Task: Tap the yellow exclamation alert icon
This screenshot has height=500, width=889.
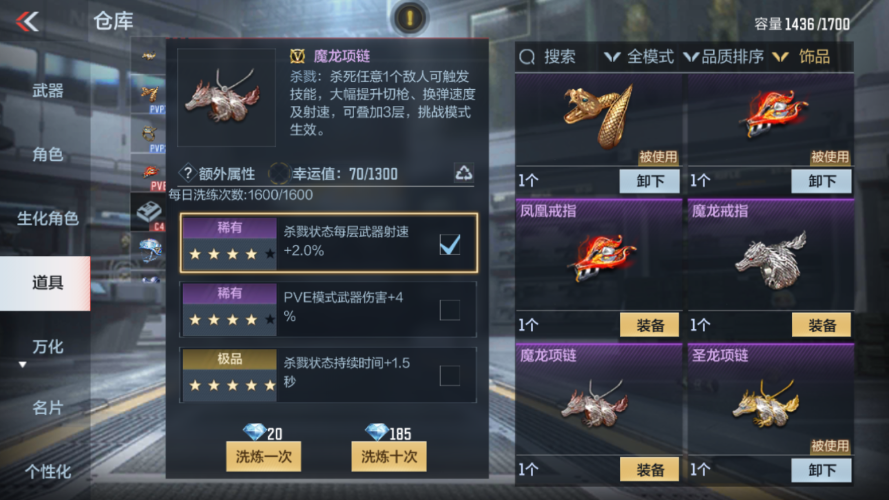Action: point(410,18)
